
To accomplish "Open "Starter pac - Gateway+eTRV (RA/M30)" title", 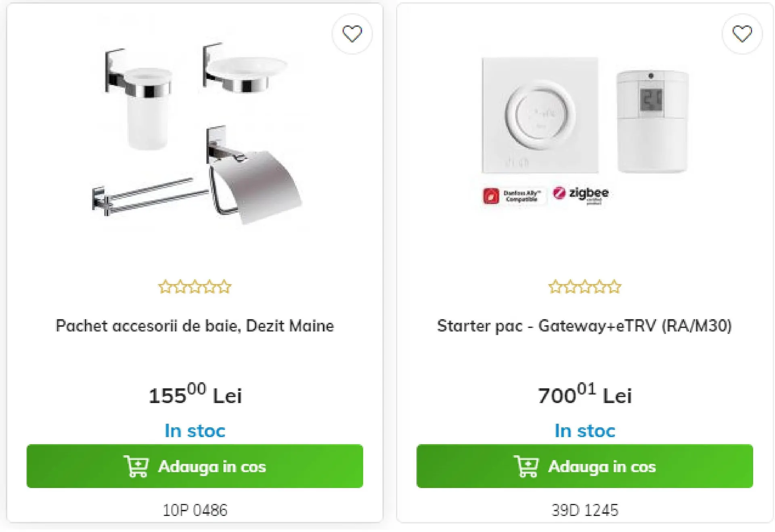I will click(584, 326).
